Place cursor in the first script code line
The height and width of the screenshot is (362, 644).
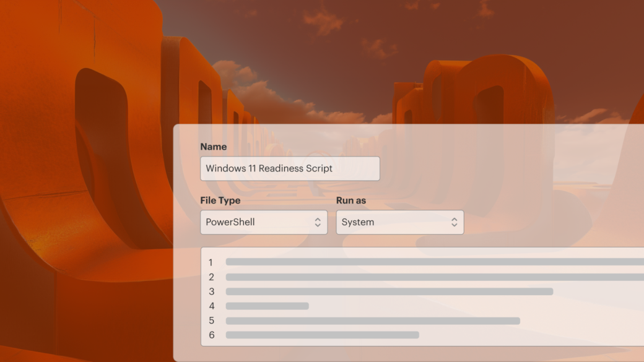433,262
